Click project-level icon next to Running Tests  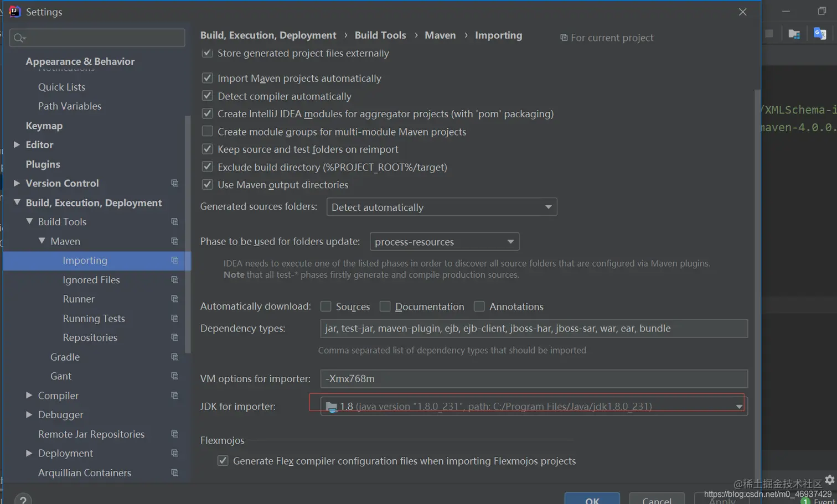coord(175,319)
